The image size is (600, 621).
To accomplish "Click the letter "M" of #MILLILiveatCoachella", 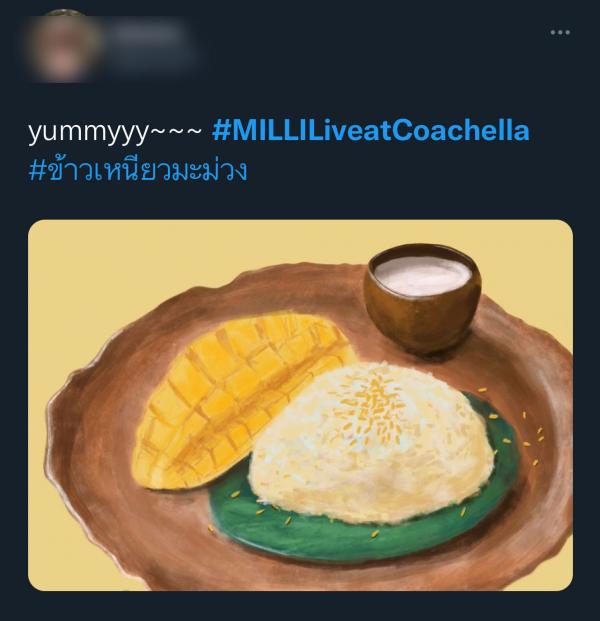I will [243, 131].
